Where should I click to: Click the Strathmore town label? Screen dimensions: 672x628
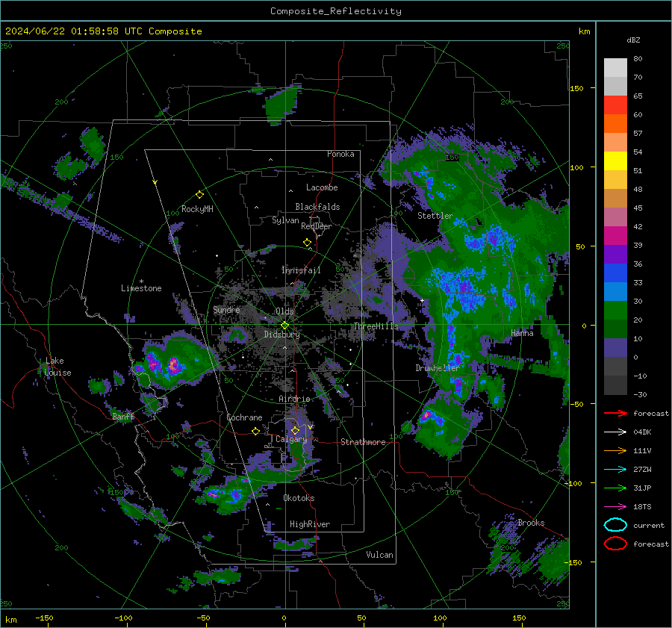pyautogui.click(x=363, y=442)
